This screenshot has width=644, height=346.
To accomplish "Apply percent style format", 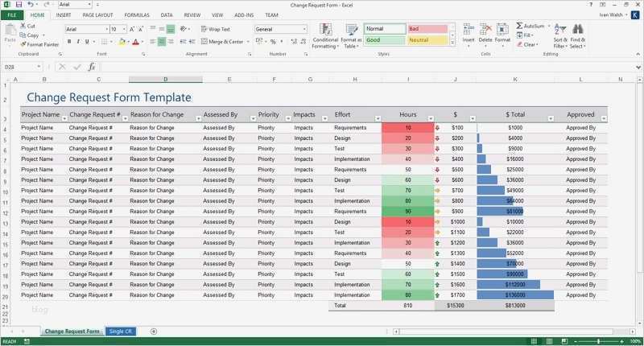I will tap(273, 42).
